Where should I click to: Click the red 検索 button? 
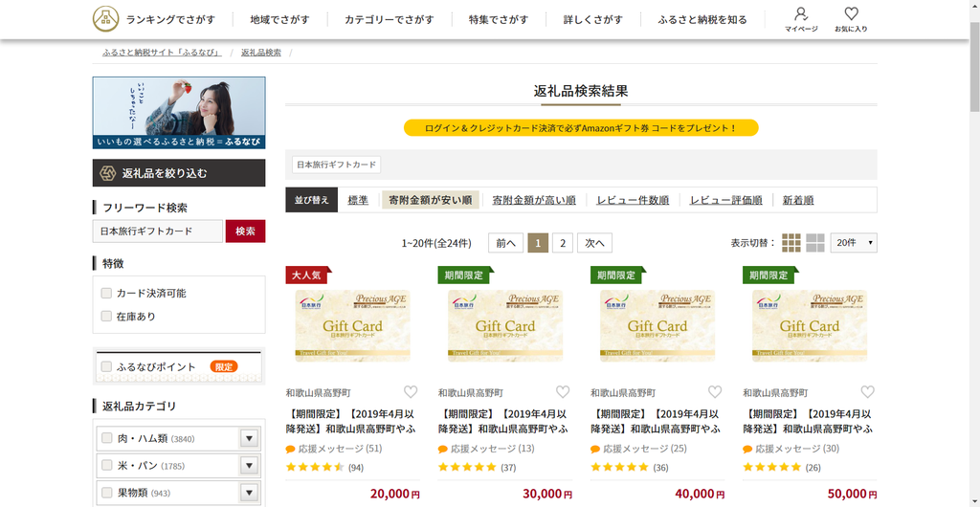coord(245,231)
